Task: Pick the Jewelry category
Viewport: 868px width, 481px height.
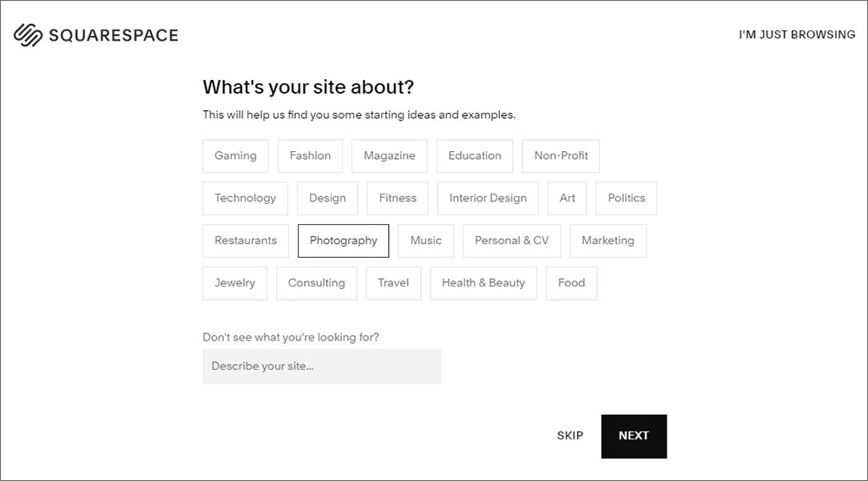Action: 234,283
